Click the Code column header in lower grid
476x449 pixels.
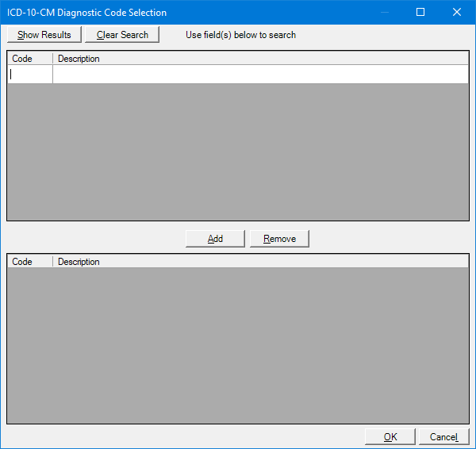30,262
